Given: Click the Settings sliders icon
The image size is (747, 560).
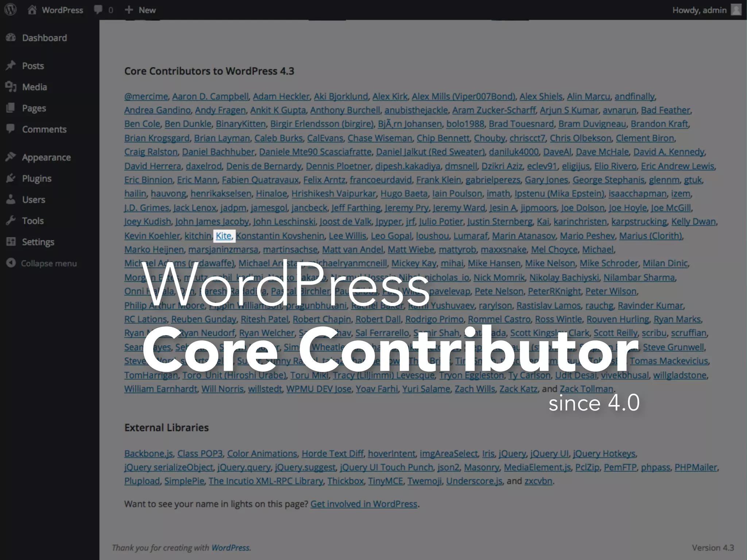Looking at the screenshot, I should tap(11, 241).
